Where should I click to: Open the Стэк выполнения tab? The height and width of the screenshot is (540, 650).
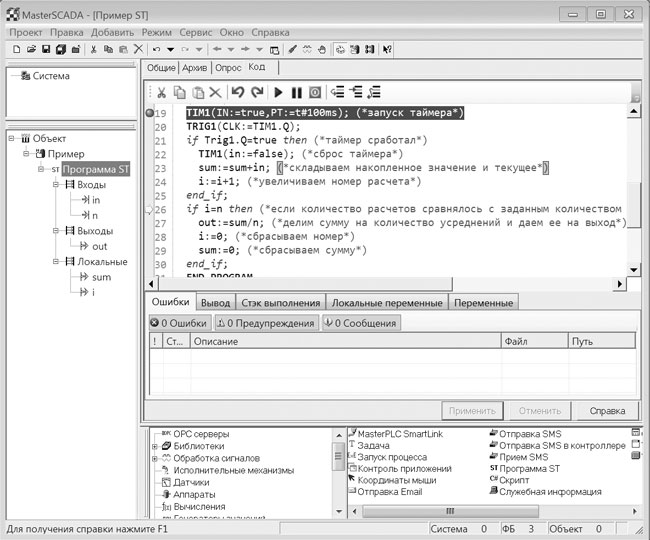tap(281, 303)
